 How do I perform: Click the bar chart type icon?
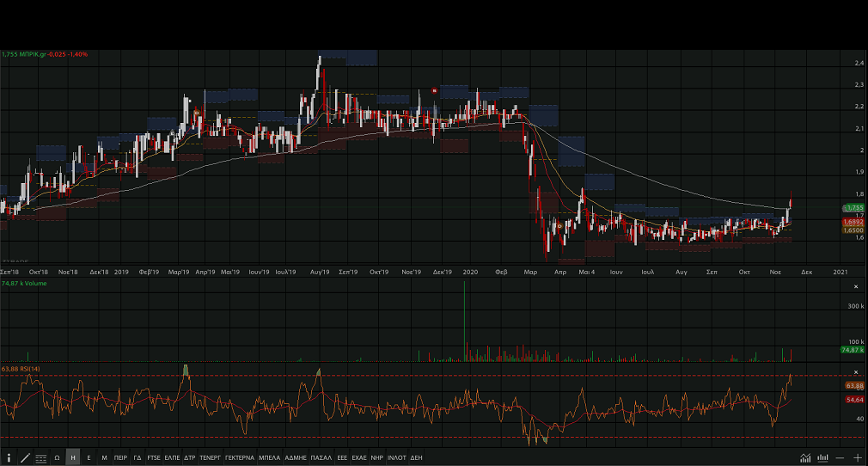tap(823, 457)
